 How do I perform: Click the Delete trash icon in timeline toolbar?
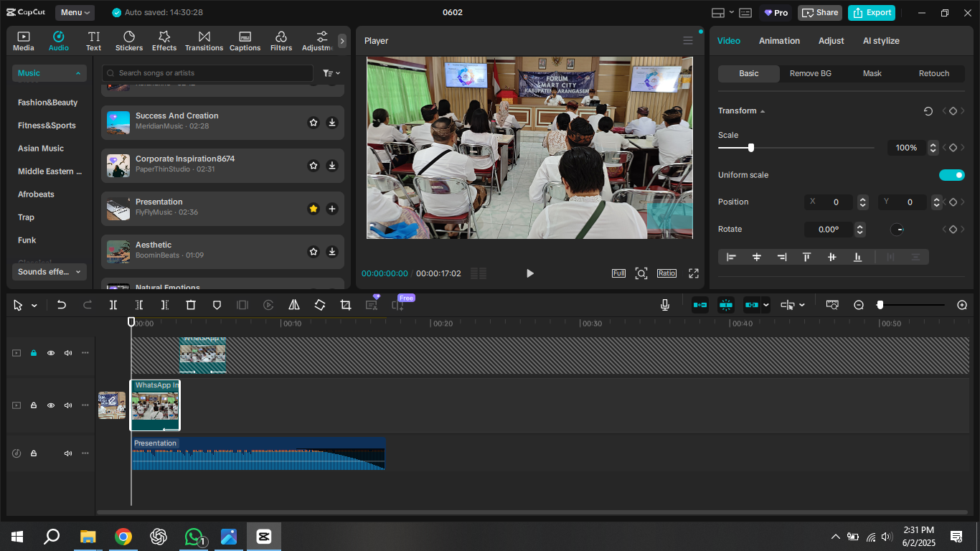pos(191,305)
